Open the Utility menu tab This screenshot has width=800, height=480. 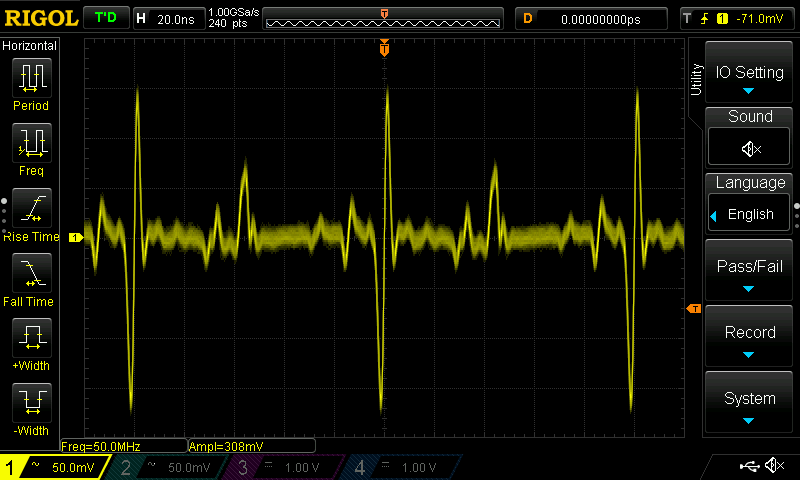696,80
